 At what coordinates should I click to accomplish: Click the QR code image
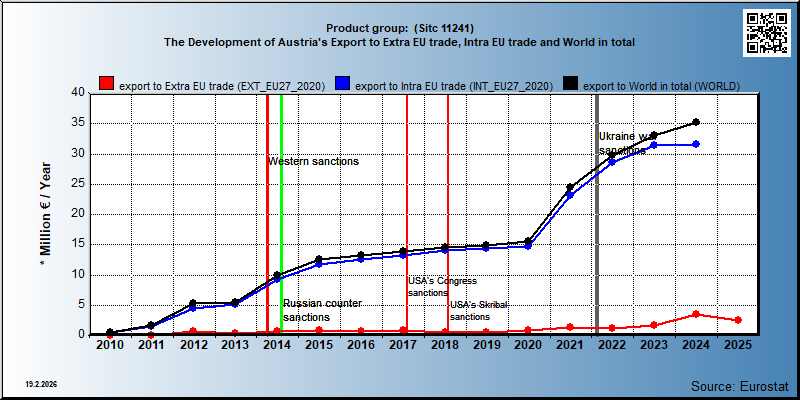coord(766,33)
